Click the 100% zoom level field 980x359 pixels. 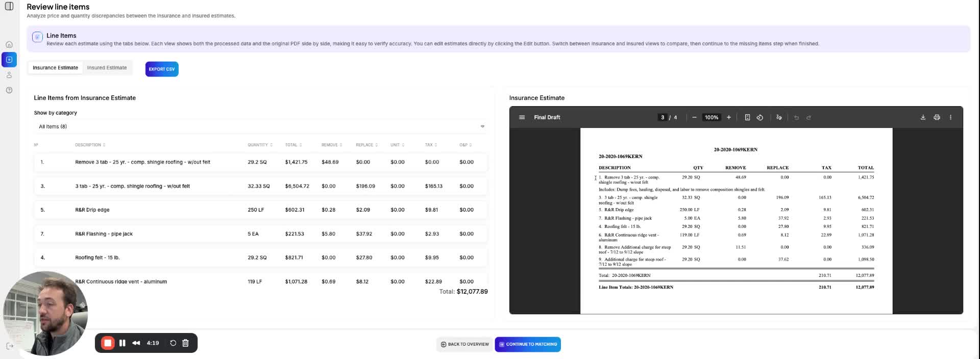[712, 117]
